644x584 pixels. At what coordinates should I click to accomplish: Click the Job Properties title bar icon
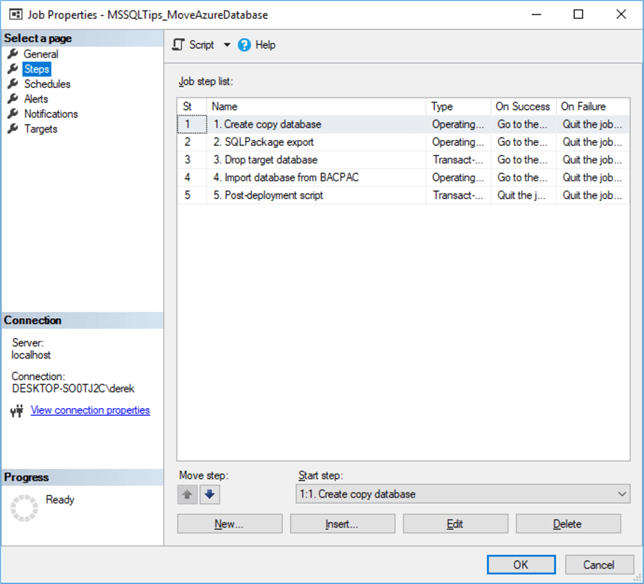(16, 15)
